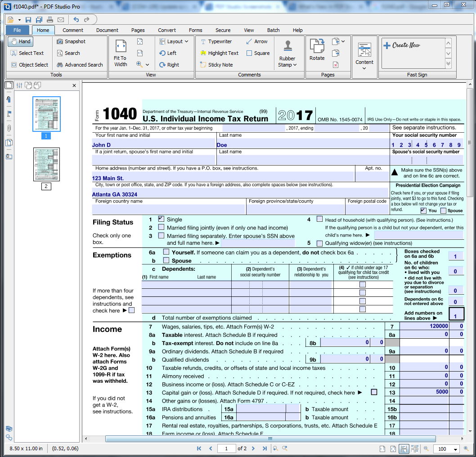
Task: Redo the last undone action
Action: pyautogui.click(x=87, y=20)
